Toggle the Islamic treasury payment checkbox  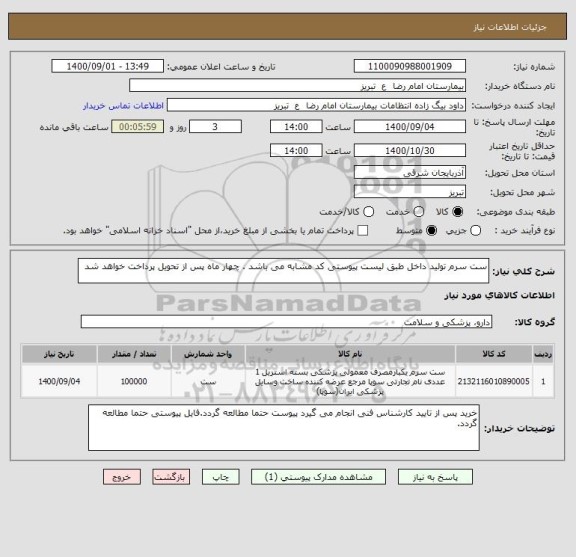point(363,231)
